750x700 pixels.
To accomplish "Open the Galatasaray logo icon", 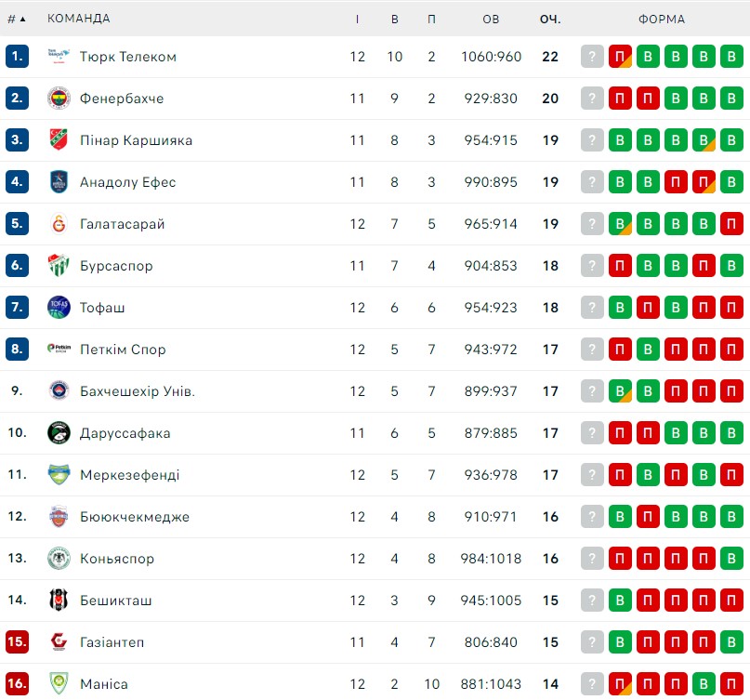I will pos(59,223).
